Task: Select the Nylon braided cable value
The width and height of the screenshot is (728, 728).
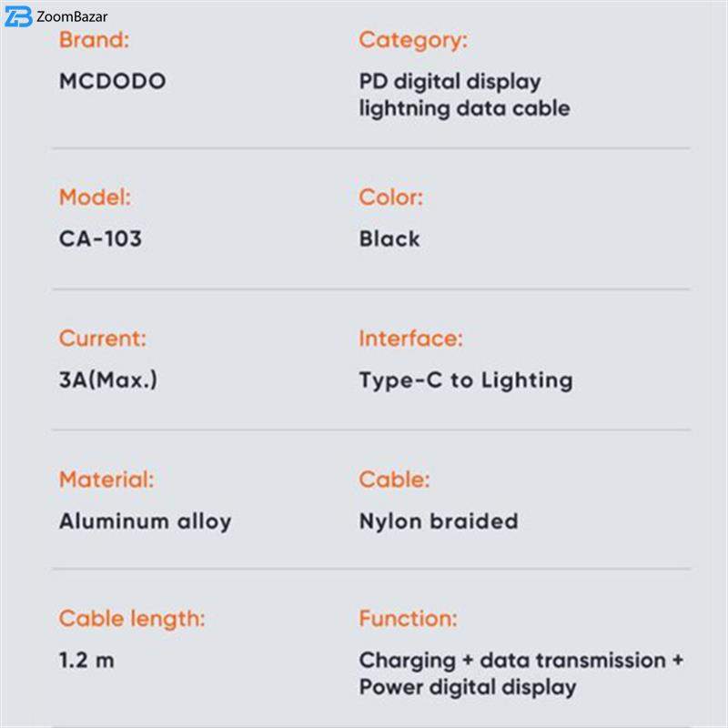Action: (438, 521)
